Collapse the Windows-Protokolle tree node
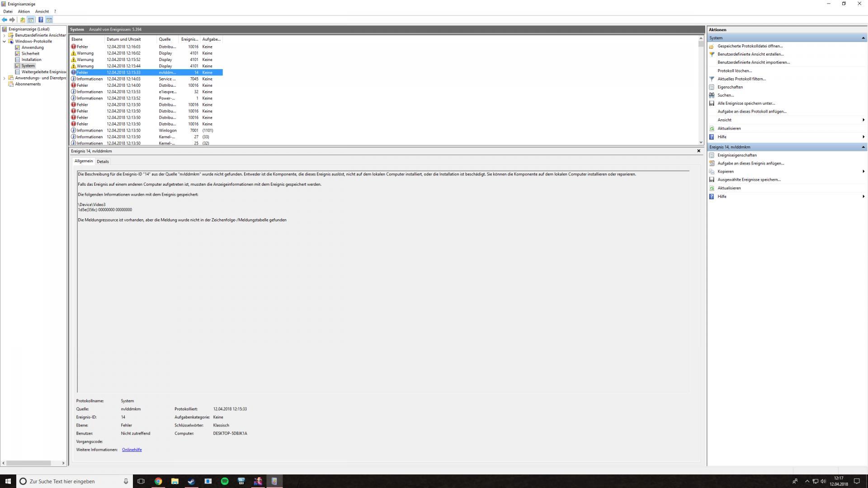Viewport: 868px width, 488px height. pos(5,42)
